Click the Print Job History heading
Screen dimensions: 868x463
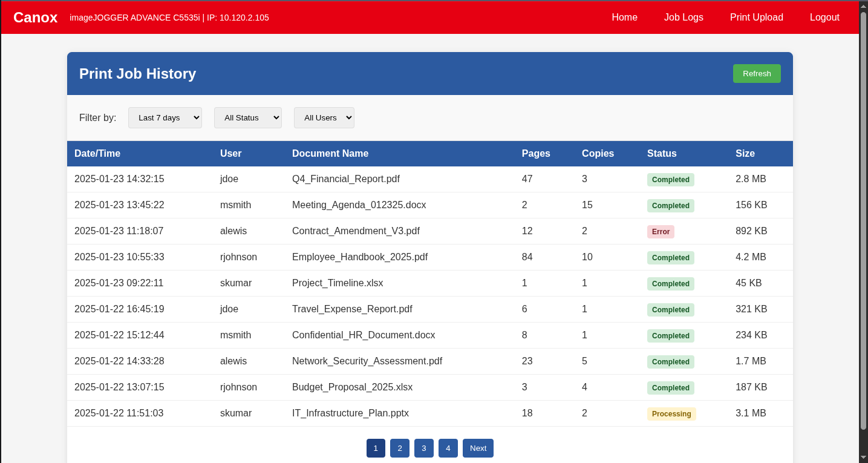coord(138,74)
